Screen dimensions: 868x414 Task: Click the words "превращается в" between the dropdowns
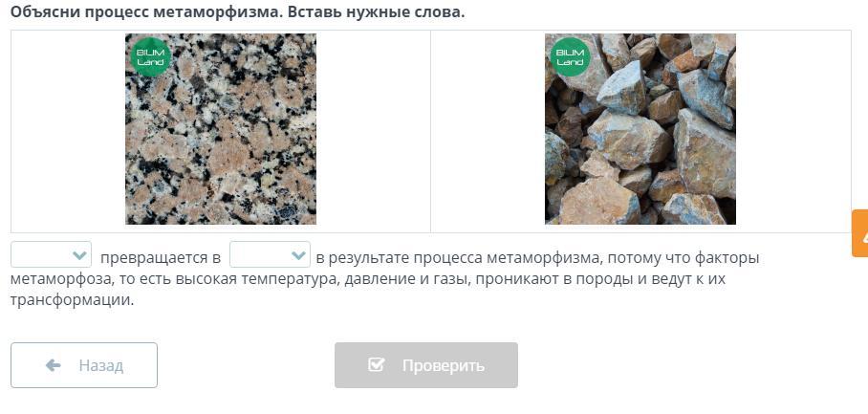pos(161,258)
